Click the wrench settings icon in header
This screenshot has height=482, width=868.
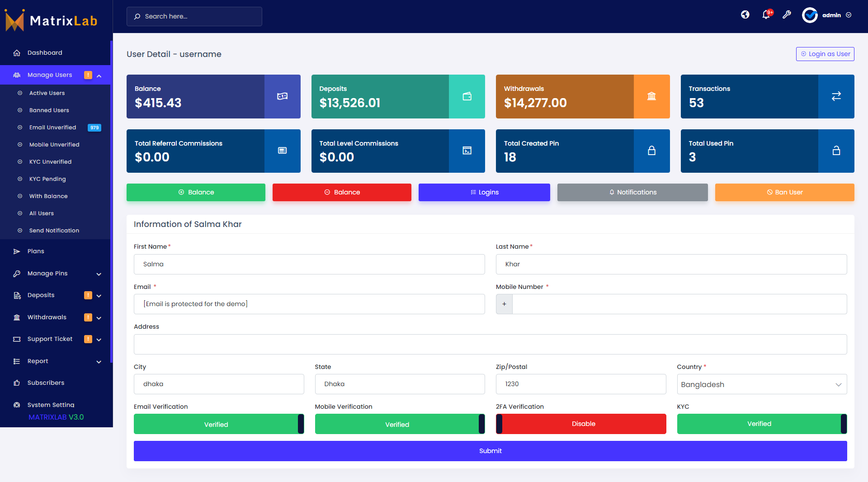click(x=787, y=15)
